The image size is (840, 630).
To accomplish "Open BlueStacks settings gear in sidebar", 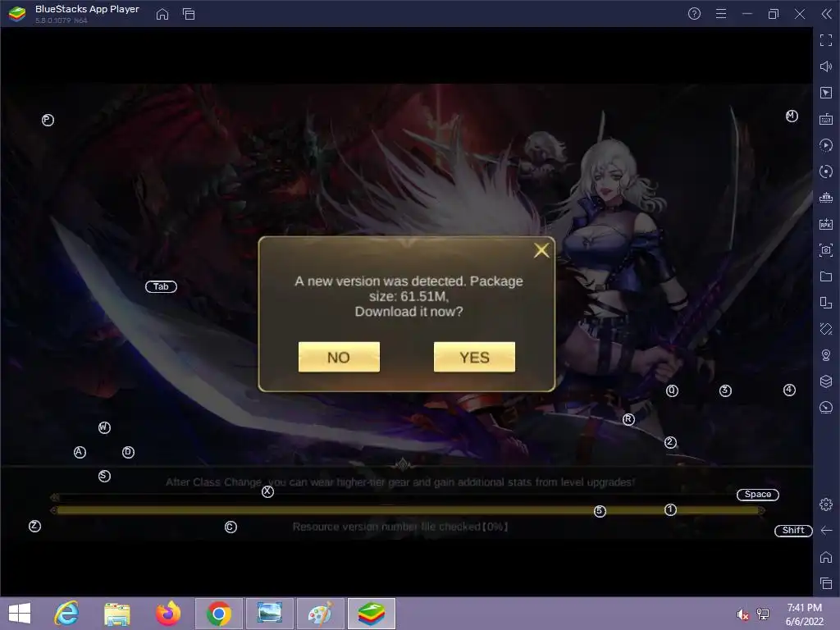I will pyautogui.click(x=826, y=504).
